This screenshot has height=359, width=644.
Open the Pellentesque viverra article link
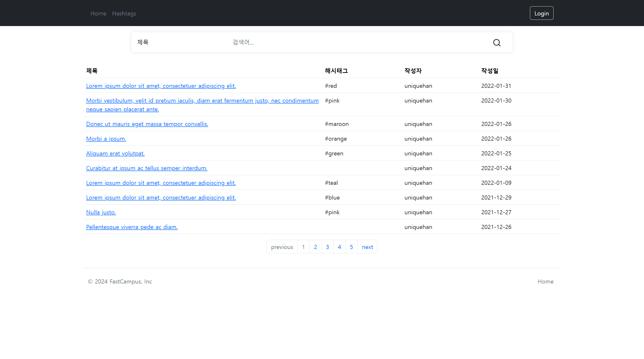132,227
